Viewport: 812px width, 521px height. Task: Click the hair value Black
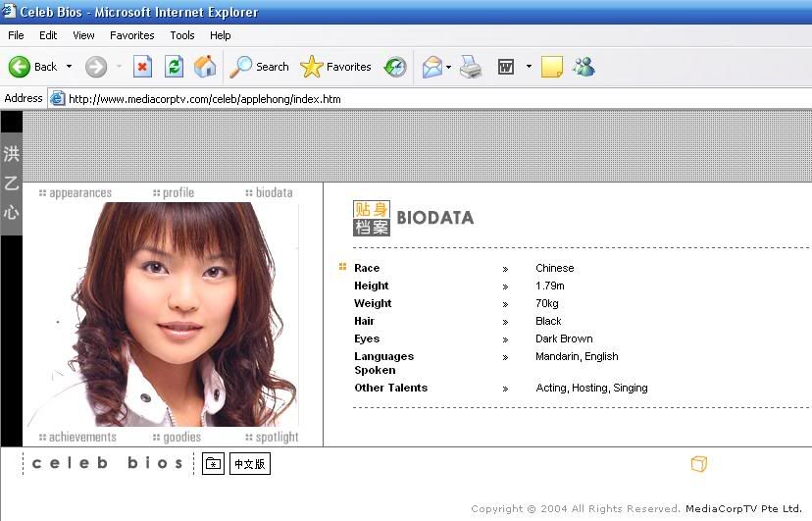548,321
